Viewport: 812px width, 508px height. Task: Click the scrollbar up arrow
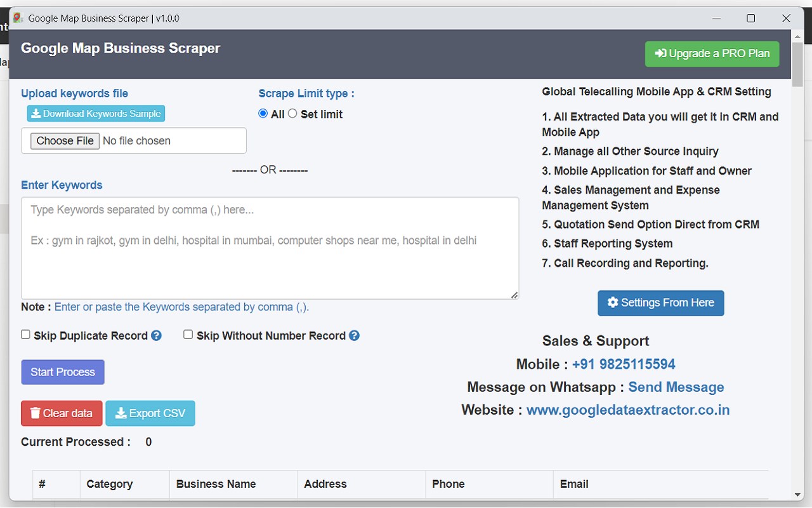pos(797,36)
